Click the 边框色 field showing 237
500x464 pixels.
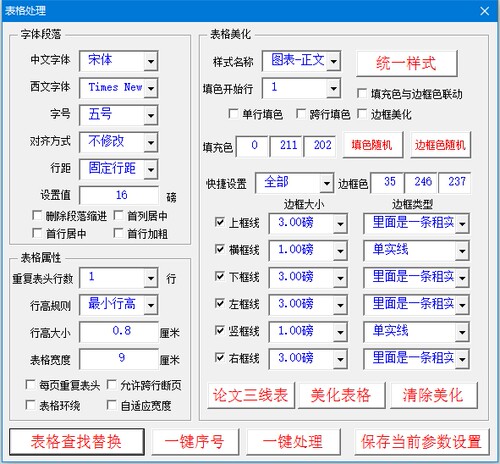(455, 182)
